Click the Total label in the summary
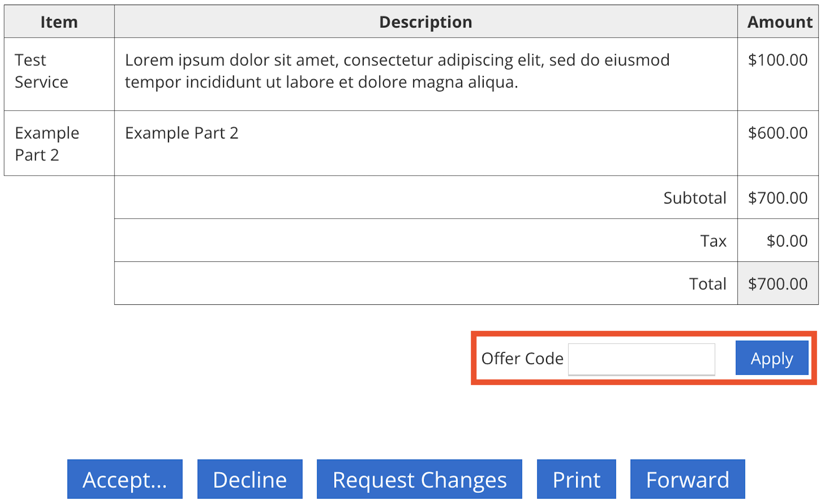 click(708, 284)
